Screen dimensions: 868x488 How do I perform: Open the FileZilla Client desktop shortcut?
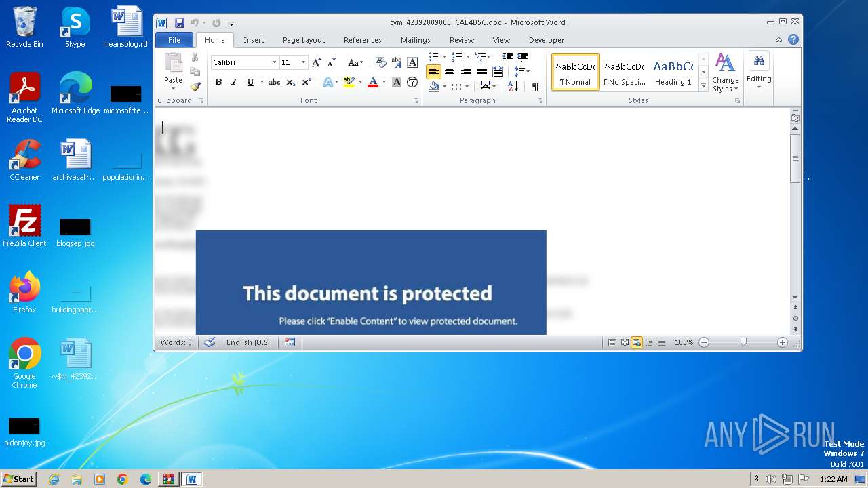tap(24, 227)
